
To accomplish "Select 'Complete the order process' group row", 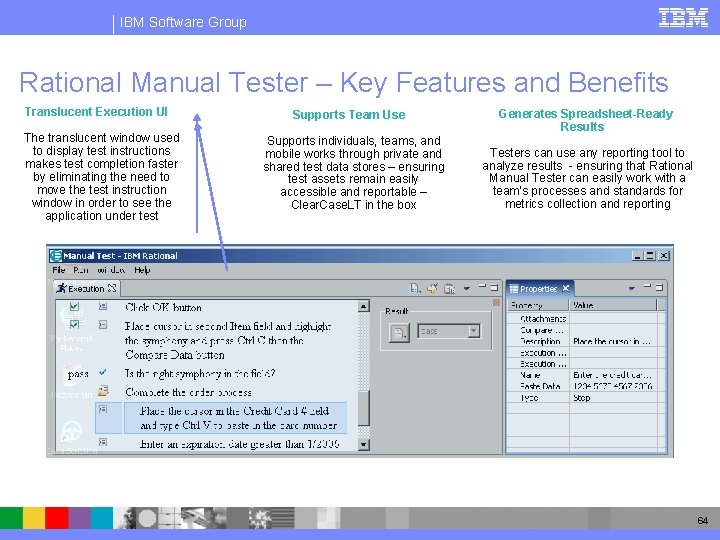I will [x=188, y=392].
